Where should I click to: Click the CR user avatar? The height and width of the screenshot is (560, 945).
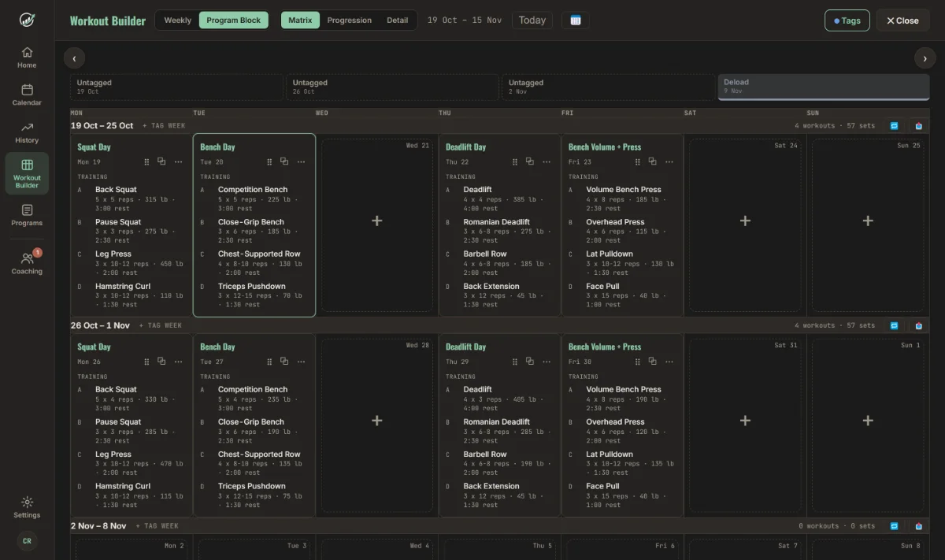(27, 541)
